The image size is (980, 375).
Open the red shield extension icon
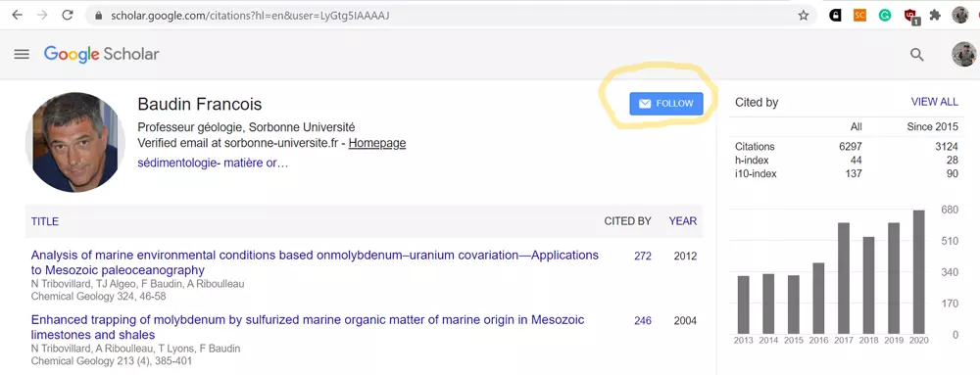pos(910,17)
